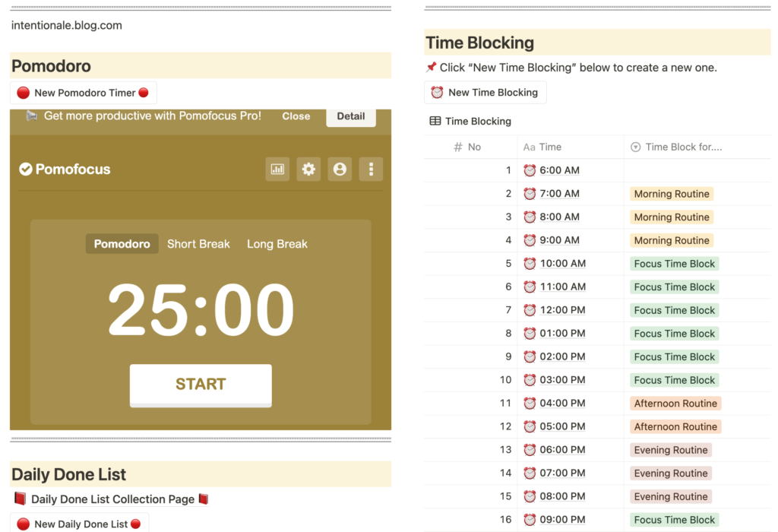Click the Pomodoro section heading

tap(51, 66)
